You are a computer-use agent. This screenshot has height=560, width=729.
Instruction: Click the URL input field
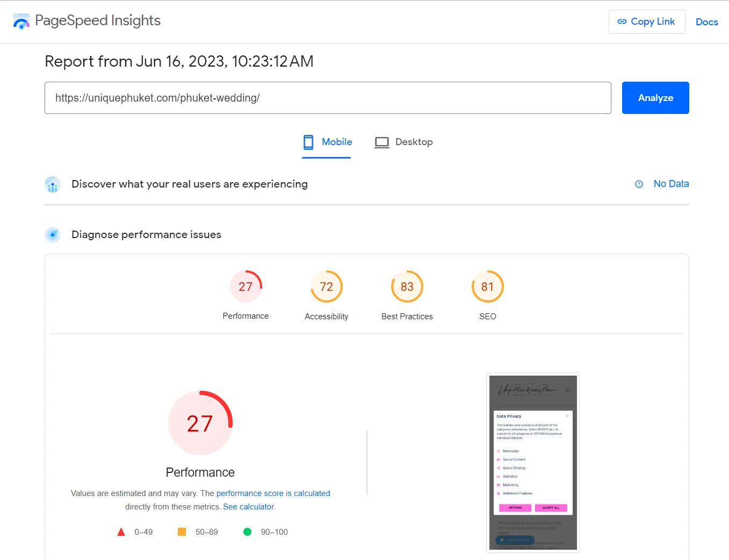click(x=328, y=98)
